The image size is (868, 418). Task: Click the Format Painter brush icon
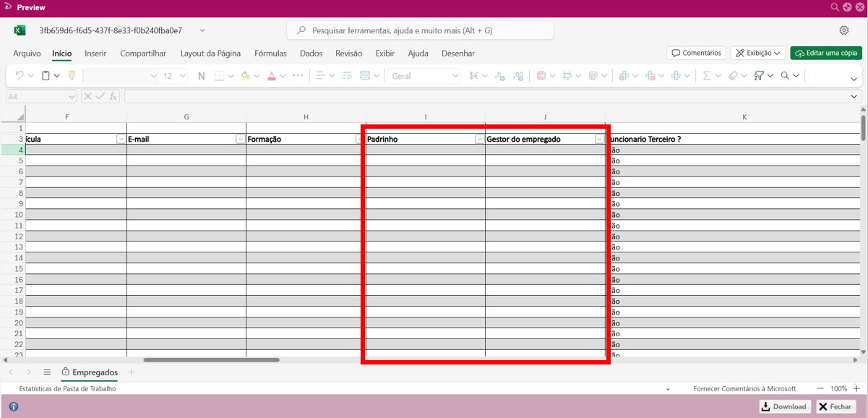(72, 75)
